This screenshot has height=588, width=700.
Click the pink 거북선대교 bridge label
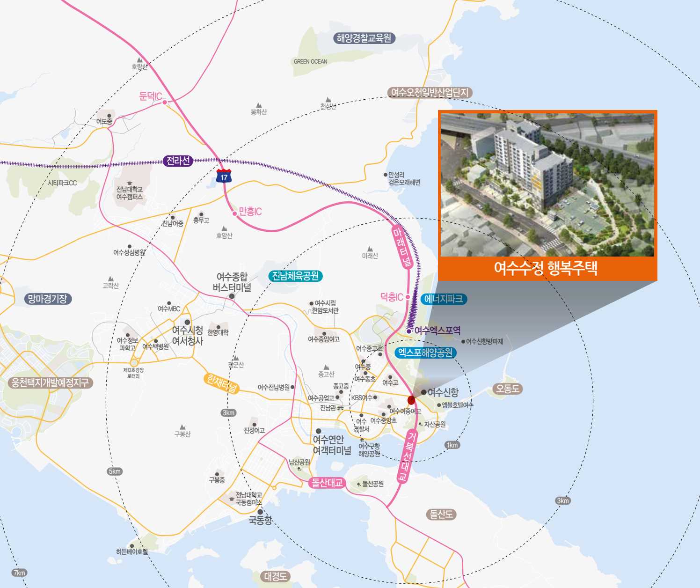(x=407, y=456)
